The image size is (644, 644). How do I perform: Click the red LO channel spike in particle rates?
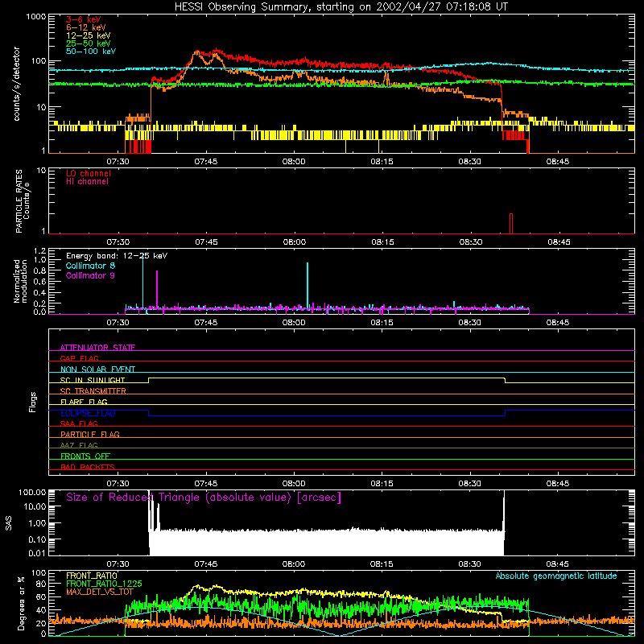(x=511, y=224)
